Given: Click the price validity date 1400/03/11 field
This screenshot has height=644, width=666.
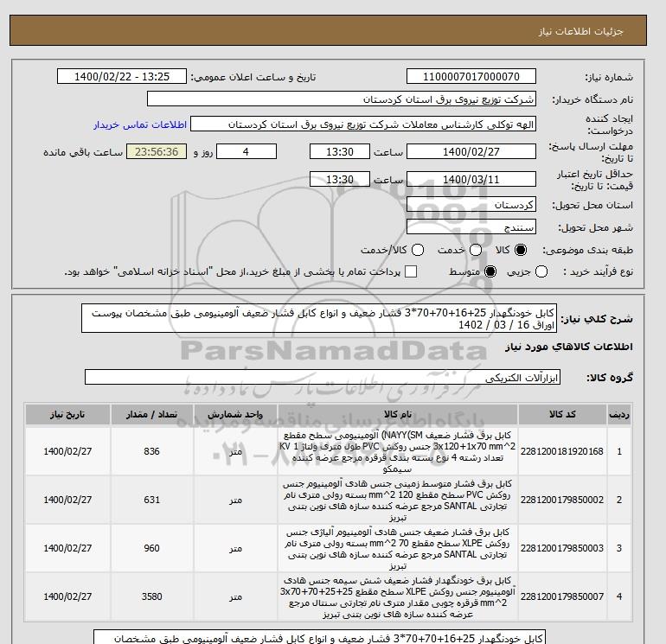Looking at the screenshot, I should 471,179.
